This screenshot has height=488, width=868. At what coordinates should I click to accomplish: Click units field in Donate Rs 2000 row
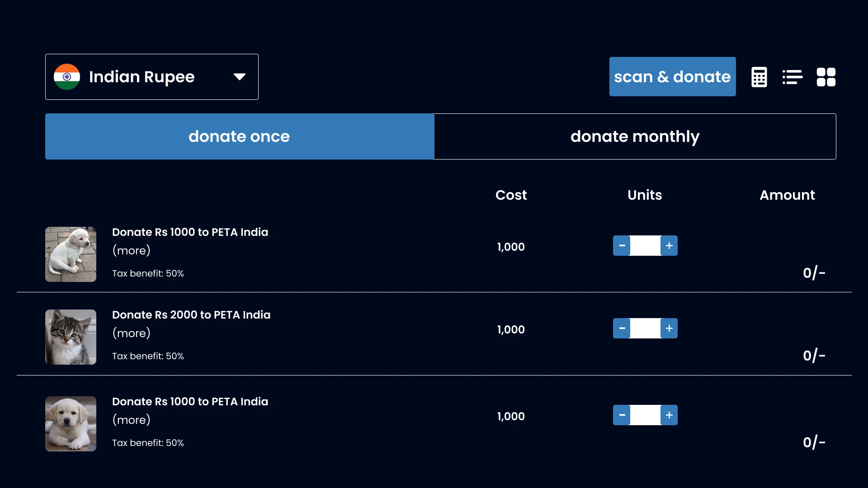click(645, 328)
